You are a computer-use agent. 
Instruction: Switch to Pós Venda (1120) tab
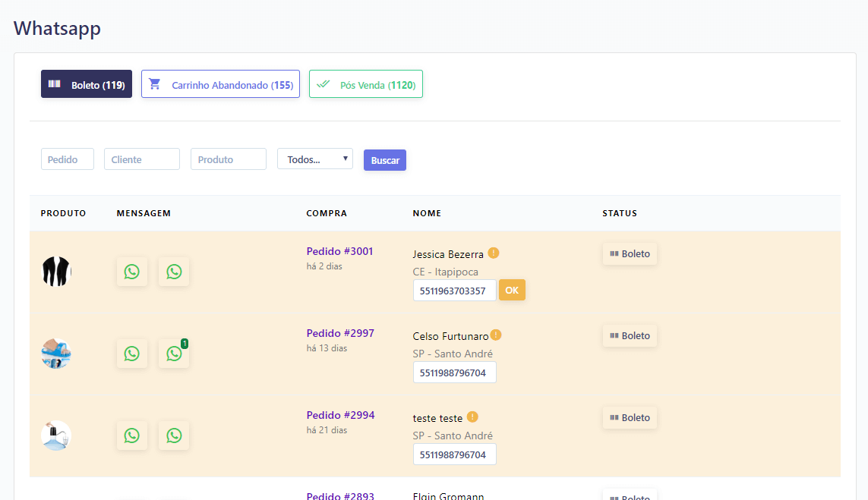click(366, 84)
